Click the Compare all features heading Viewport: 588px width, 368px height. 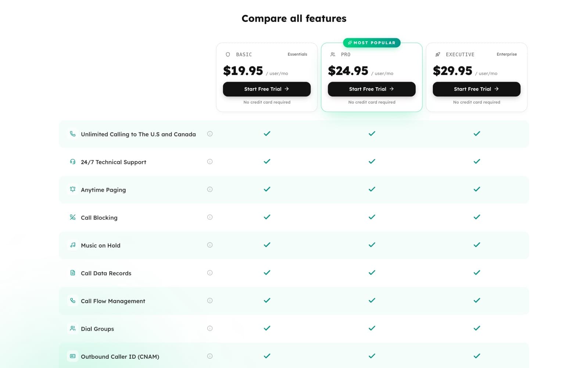pos(294,18)
